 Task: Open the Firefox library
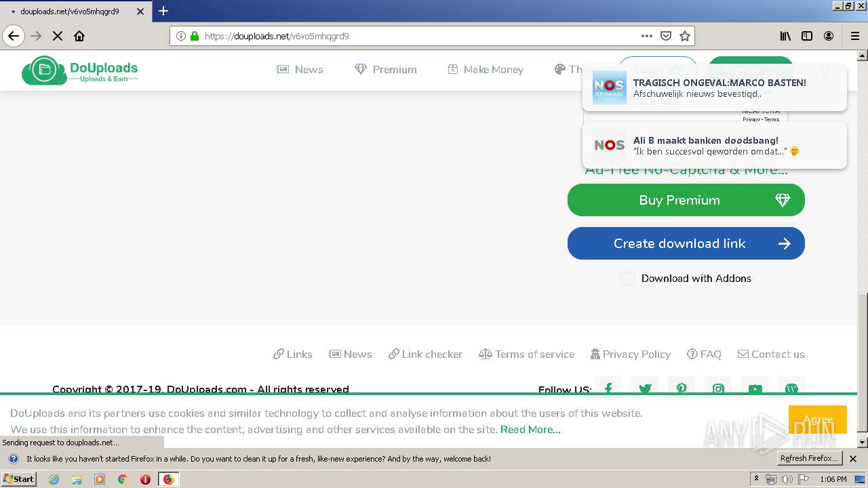pyautogui.click(x=785, y=36)
